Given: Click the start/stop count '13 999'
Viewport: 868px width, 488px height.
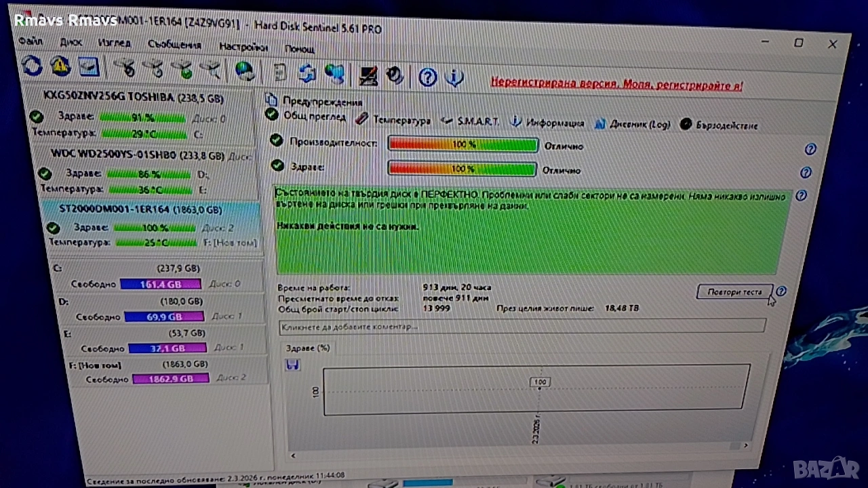Looking at the screenshot, I should pos(436,308).
